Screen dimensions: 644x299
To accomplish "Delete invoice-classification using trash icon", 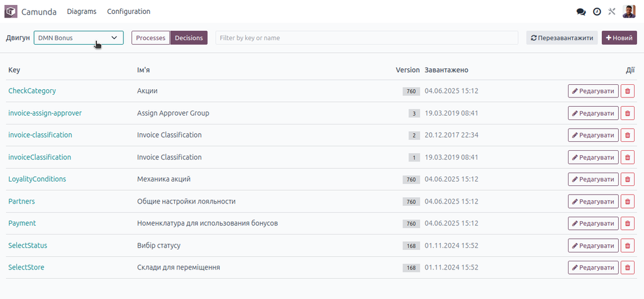I will click(x=627, y=135).
